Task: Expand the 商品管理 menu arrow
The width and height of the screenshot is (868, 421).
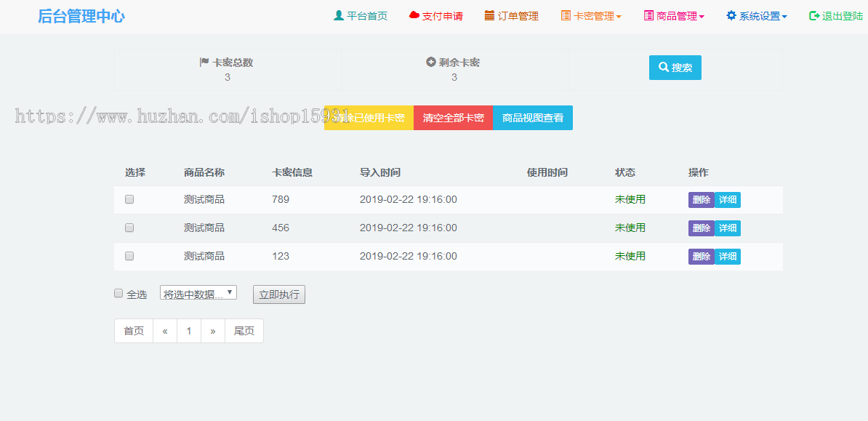Action: click(702, 17)
